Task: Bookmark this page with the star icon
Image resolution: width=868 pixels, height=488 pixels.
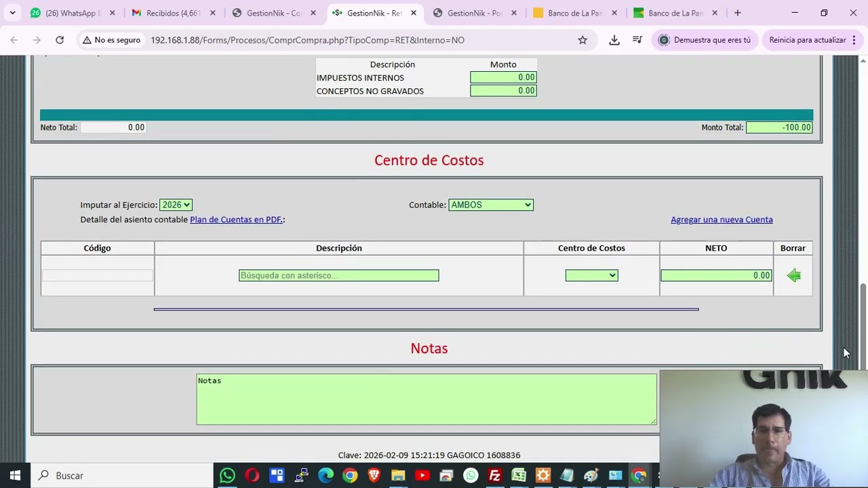Action: click(583, 40)
